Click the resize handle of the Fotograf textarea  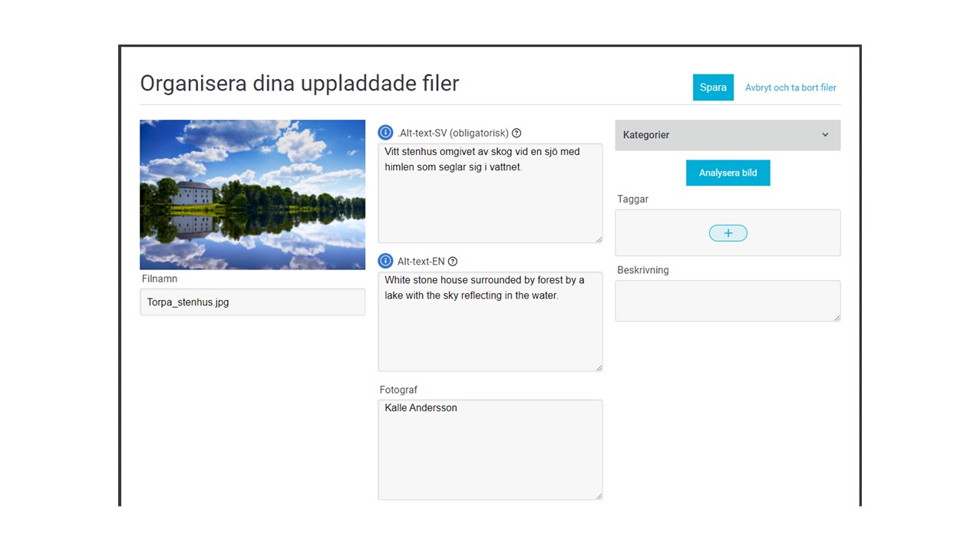click(599, 496)
